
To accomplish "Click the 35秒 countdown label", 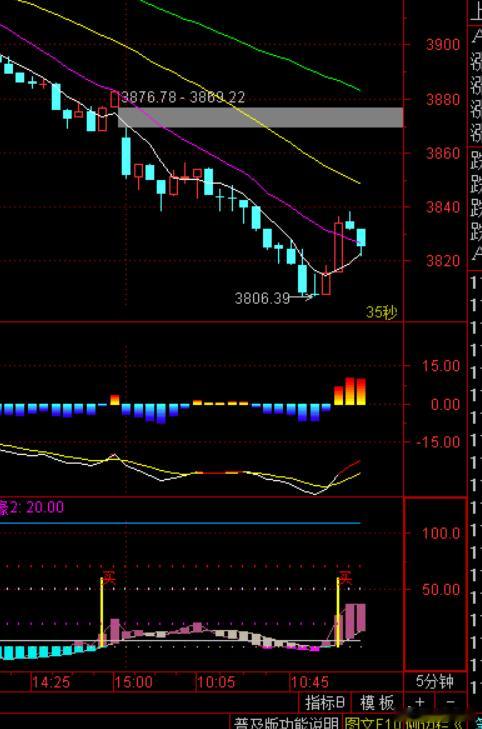I will 382,312.
